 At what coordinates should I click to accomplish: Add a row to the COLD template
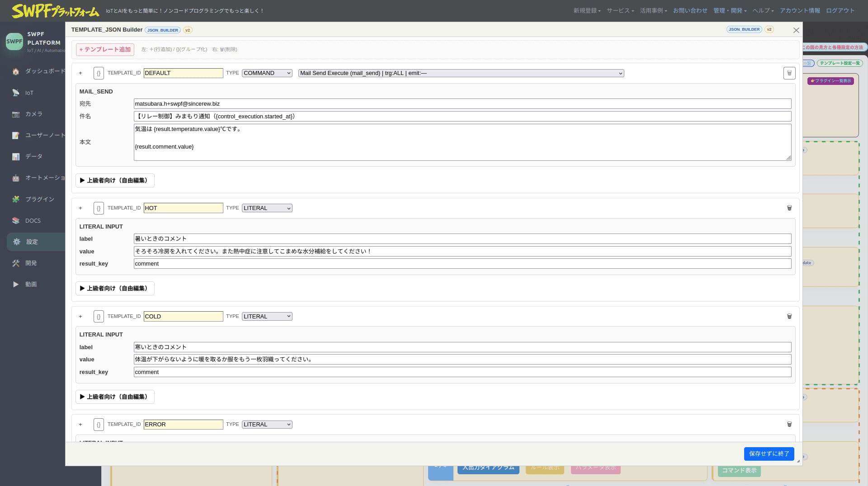pyautogui.click(x=80, y=317)
